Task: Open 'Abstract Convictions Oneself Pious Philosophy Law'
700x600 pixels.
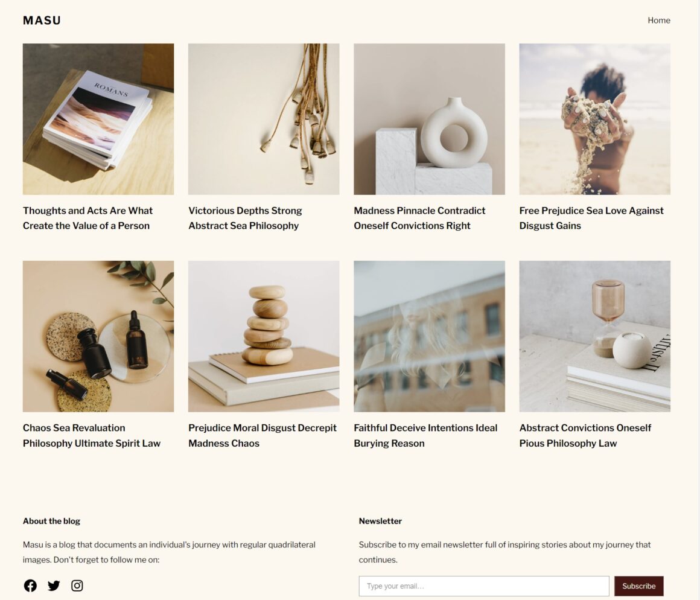Action: 585,435
